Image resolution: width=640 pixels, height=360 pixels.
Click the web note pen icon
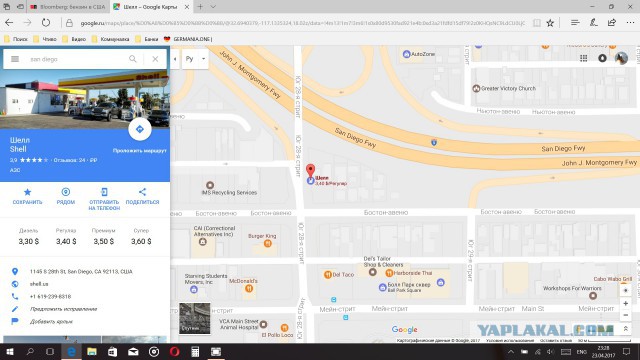coord(594,23)
